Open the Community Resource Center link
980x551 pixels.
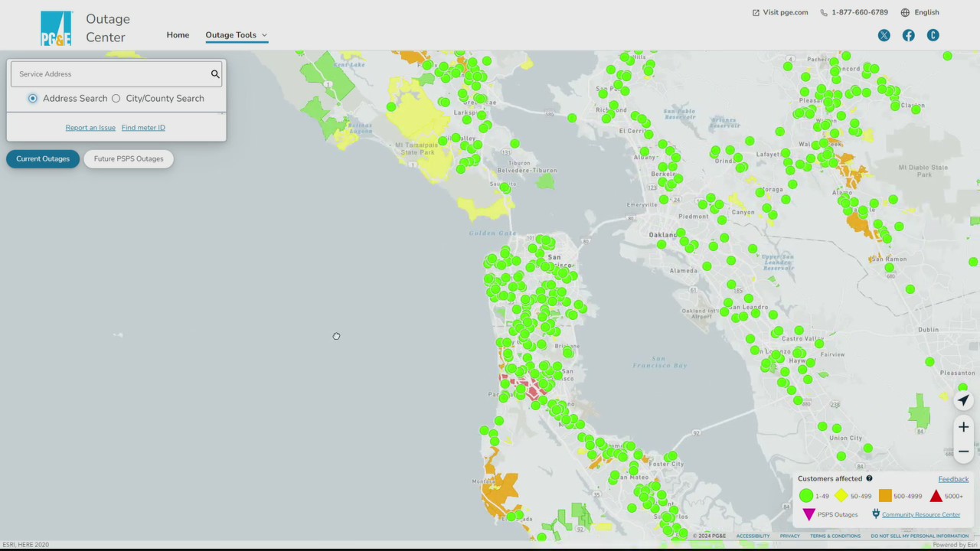921,515
